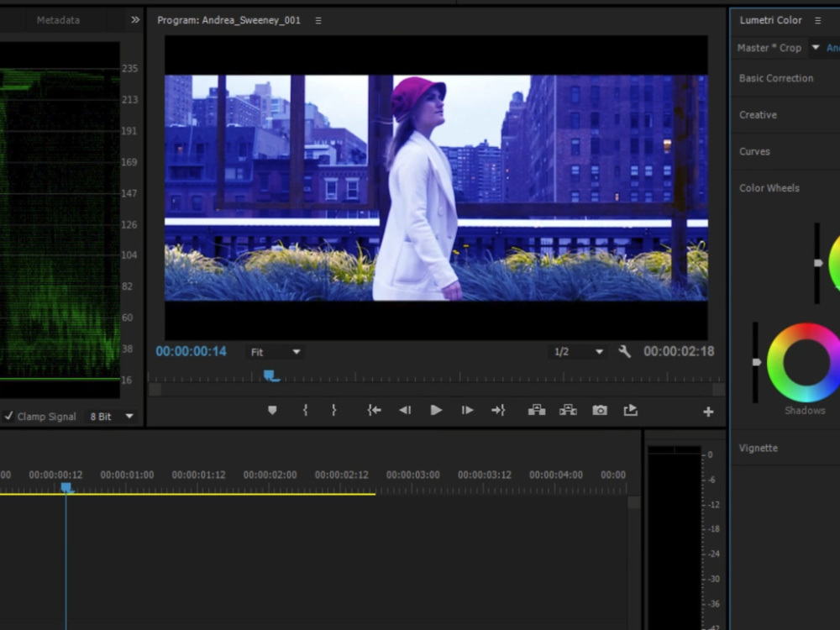Select the Lumetri Color panel tab
Viewport: 840px width, 630px height.
click(770, 20)
